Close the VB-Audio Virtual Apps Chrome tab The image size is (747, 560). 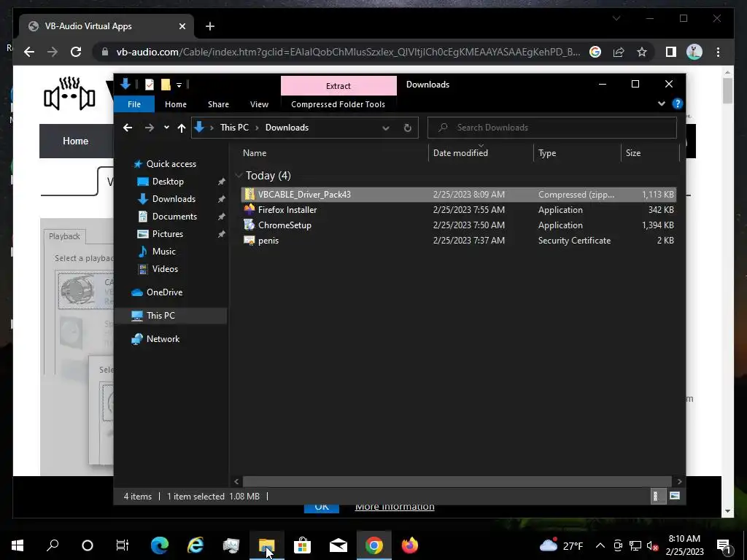coord(182,26)
